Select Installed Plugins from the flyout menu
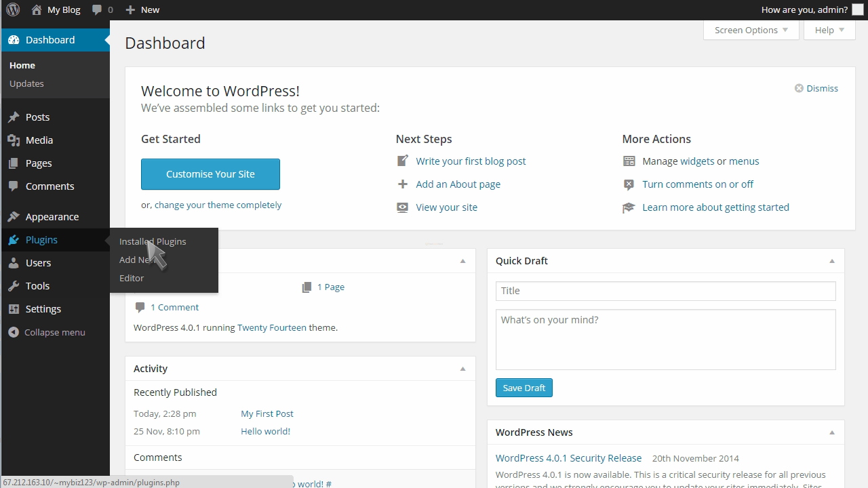868x488 pixels. [x=152, y=241]
